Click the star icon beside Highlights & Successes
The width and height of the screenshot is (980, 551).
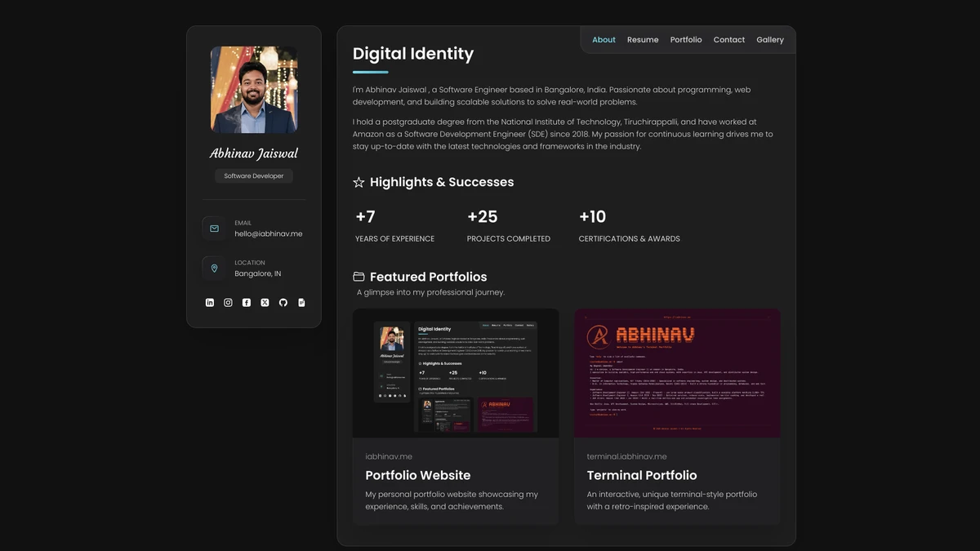359,182
